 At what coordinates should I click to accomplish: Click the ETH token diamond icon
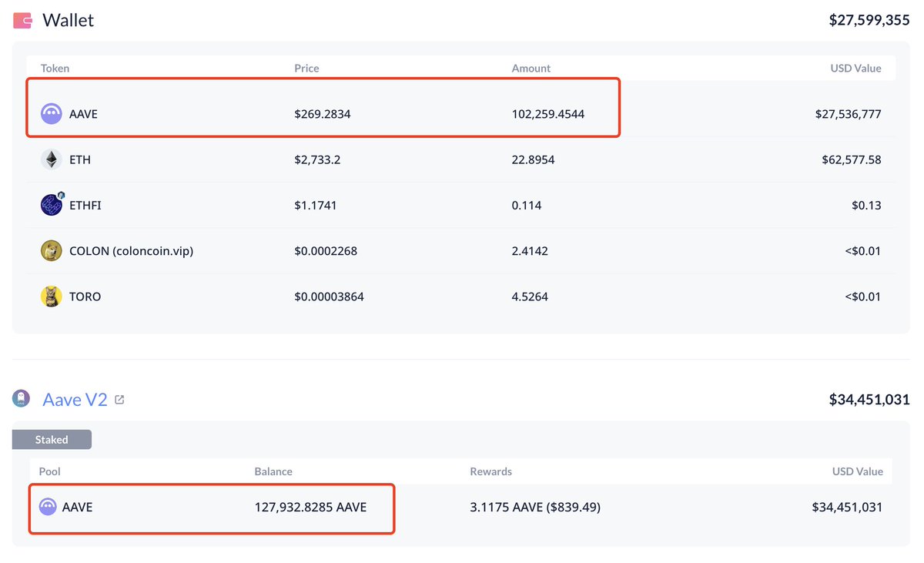(x=52, y=159)
